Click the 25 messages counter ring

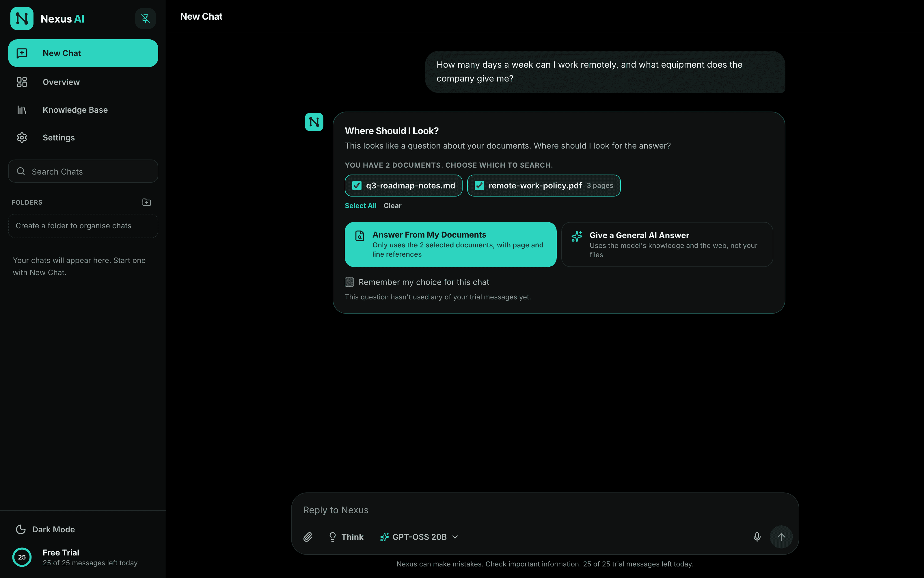[22, 557]
